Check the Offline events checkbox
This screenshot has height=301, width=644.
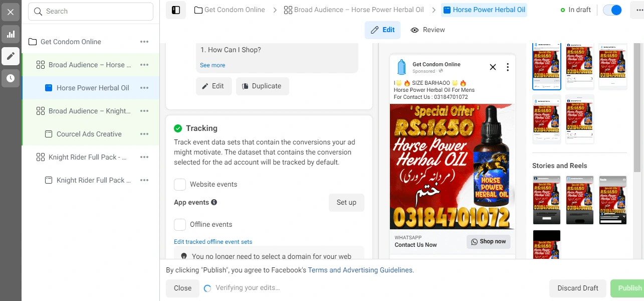(180, 225)
